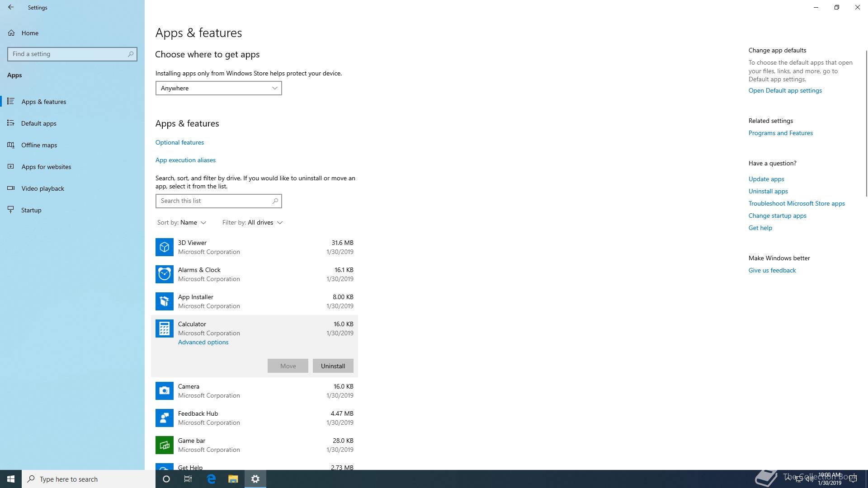The height and width of the screenshot is (488, 868).
Task: Open Task View on the taskbar
Action: [x=188, y=479]
